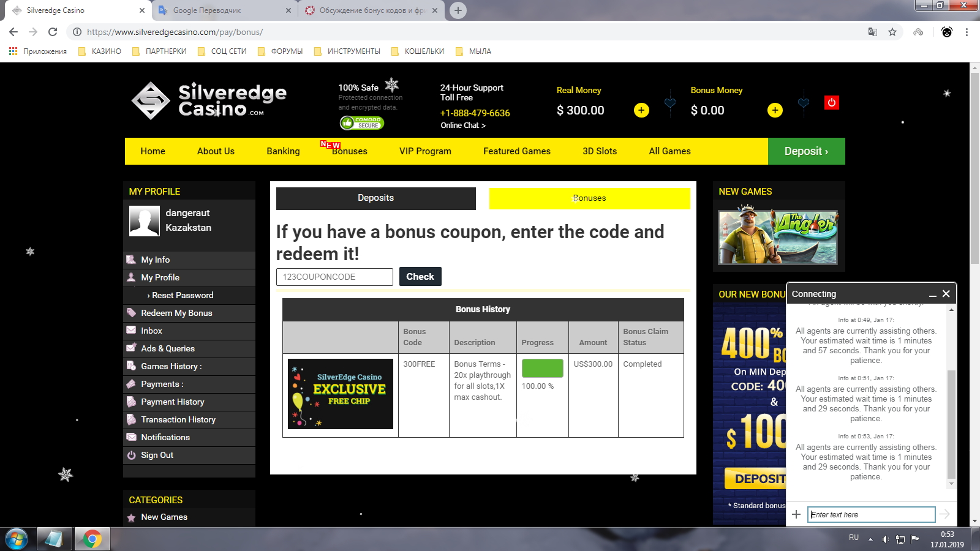The height and width of the screenshot is (551, 980).
Task: Click the chat text input field
Action: [x=871, y=514]
